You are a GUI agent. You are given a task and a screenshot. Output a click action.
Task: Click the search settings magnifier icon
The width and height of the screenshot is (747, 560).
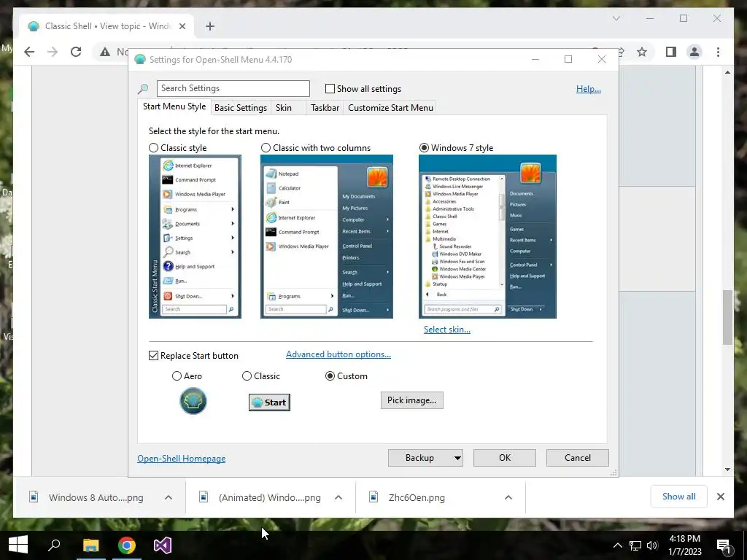point(143,88)
